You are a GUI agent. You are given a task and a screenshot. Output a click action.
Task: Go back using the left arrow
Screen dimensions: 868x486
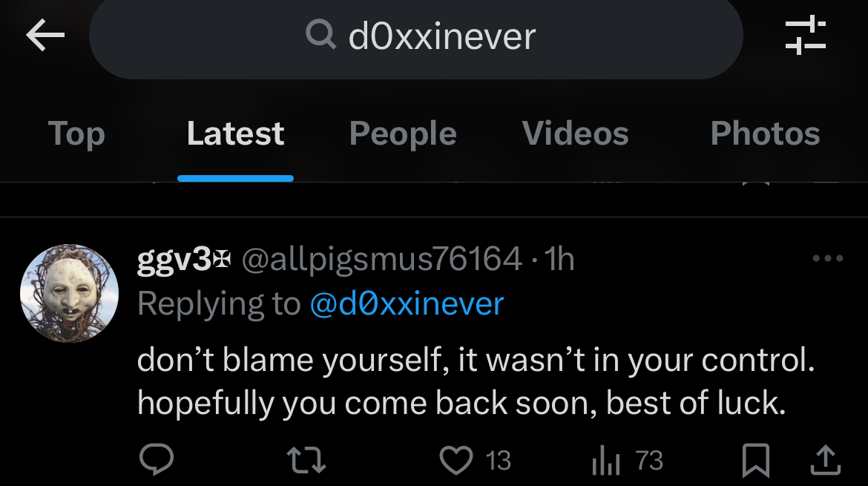click(x=45, y=35)
